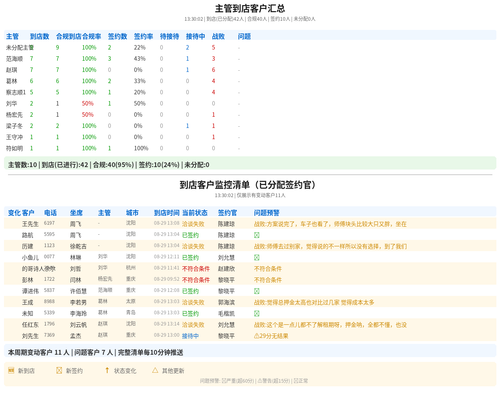This screenshot has width=500, height=403.
Task: Click the 新签约 legend icon
Action: click(x=59, y=370)
